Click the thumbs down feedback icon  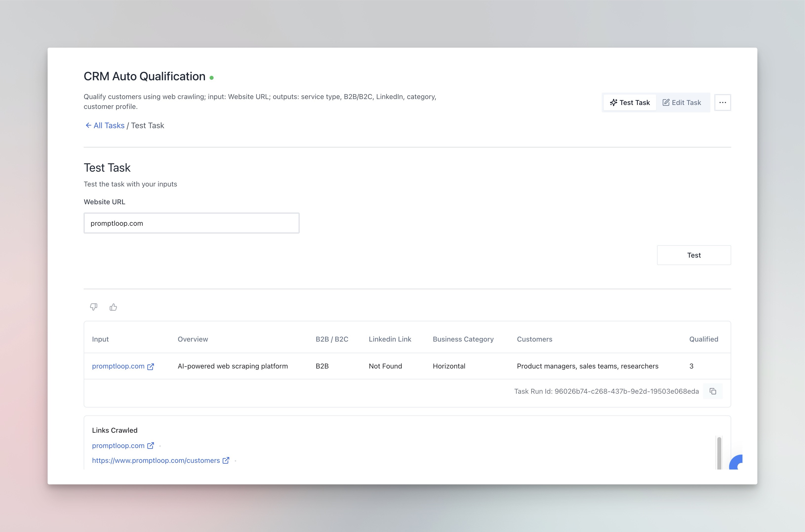[94, 307]
